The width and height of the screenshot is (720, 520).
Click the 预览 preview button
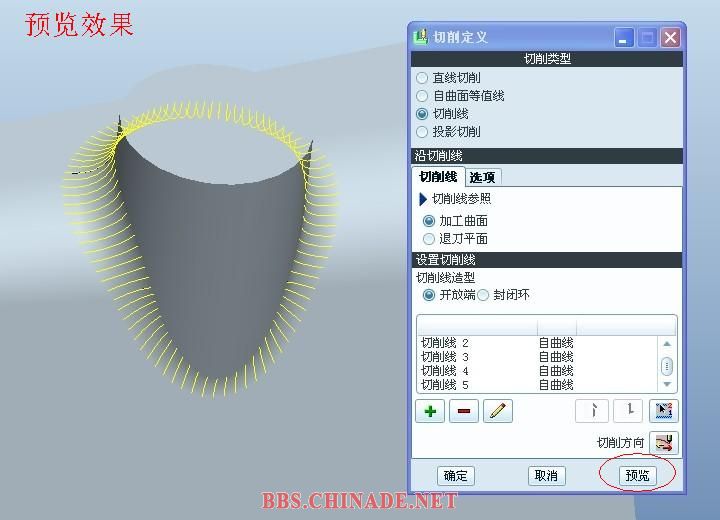(x=637, y=475)
